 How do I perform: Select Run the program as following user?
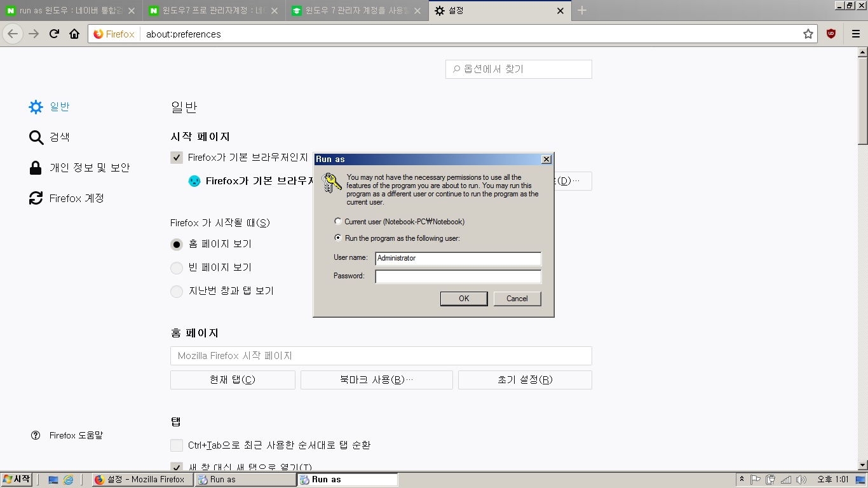pos(338,238)
